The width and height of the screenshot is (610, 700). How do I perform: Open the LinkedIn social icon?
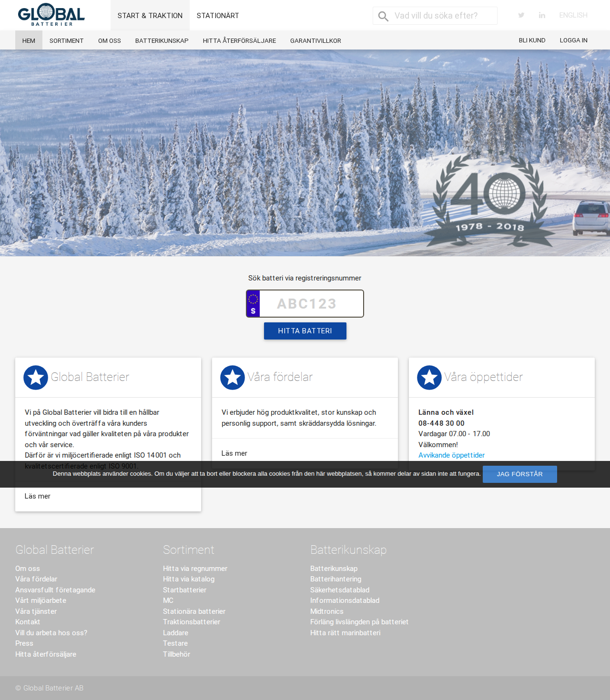(x=542, y=15)
